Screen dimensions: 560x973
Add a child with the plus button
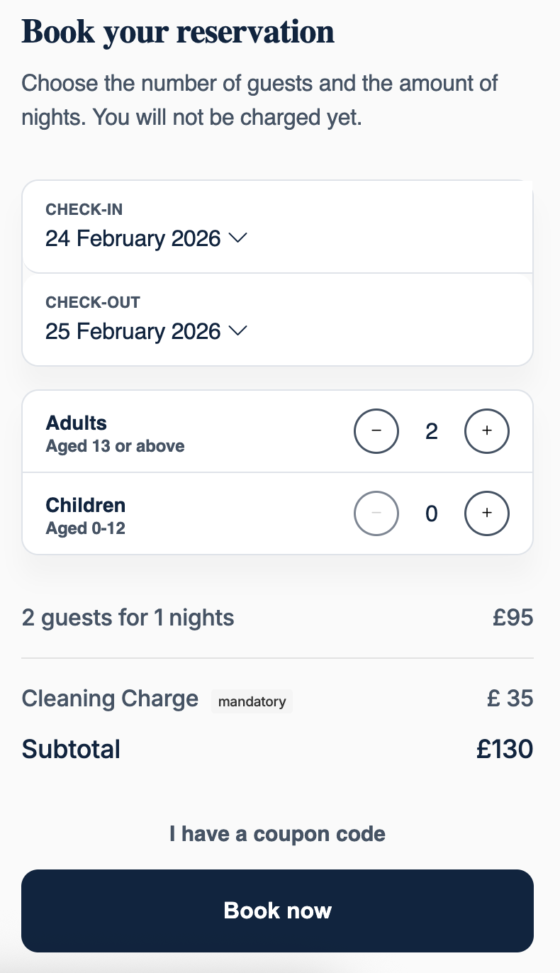487,513
